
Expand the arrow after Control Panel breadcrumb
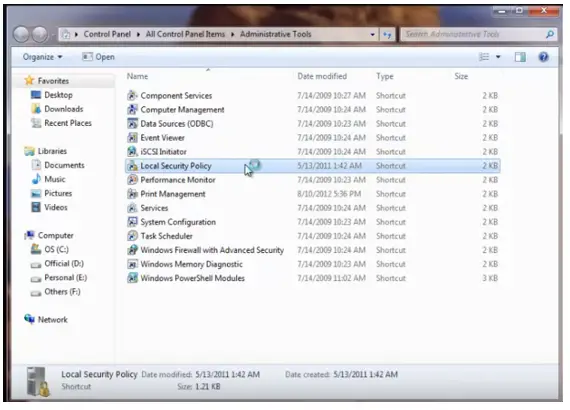click(139, 34)
